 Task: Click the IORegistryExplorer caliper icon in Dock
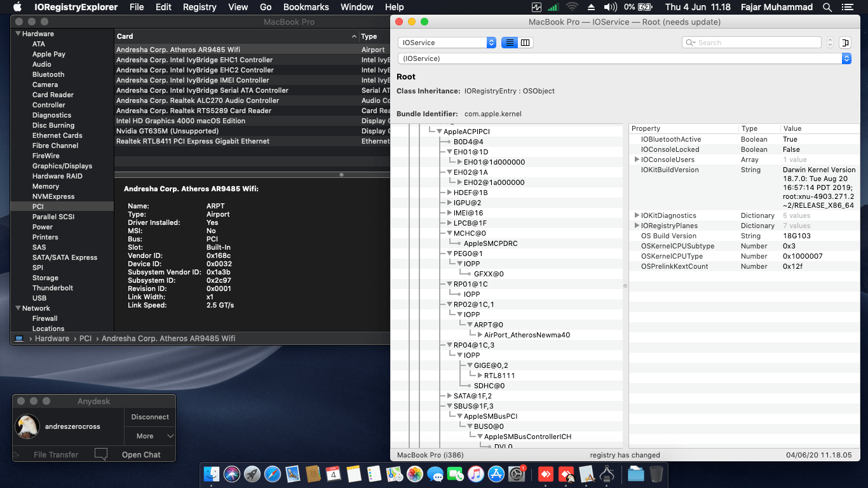tap(607, 474)
